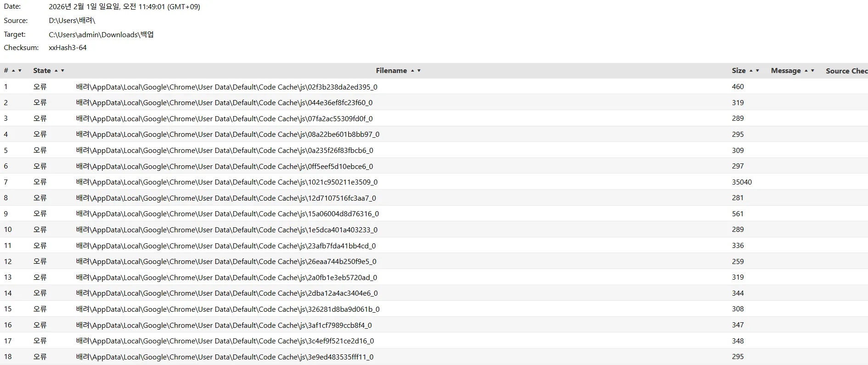Sort Message column descending arrow
868x365 pixels.
point(812,71)
